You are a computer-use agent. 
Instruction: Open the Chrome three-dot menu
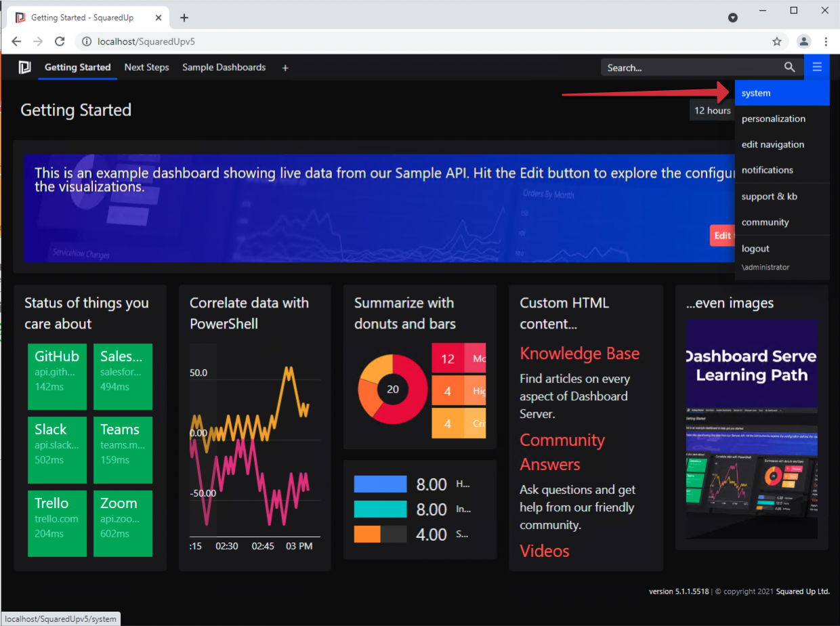(x=826, y=41)
